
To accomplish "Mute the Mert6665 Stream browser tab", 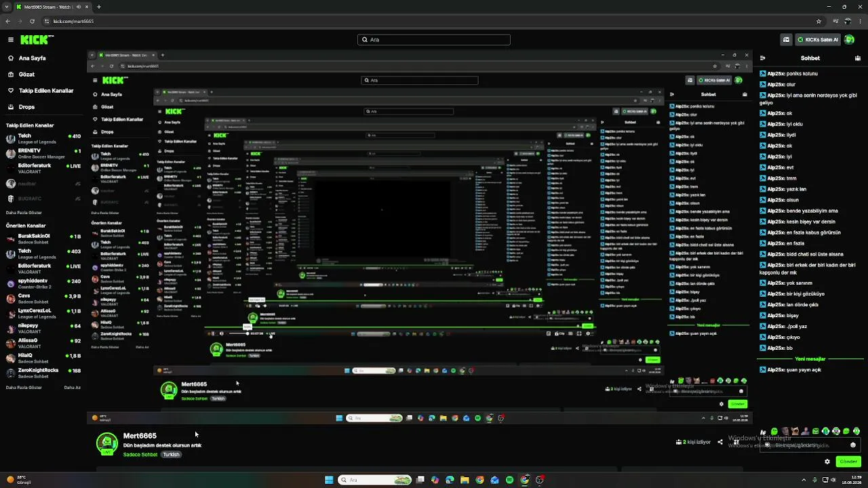I will [x=79, y=7].
